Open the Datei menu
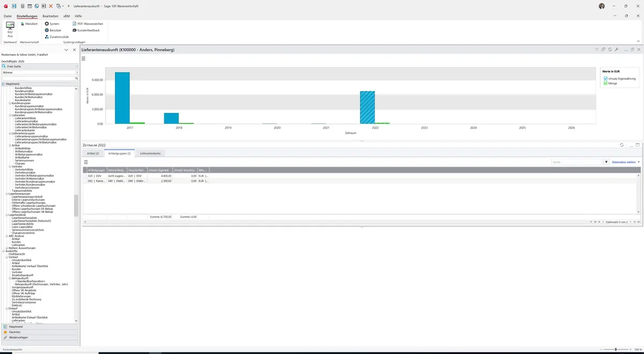This screenshot has width=644, height=354. click(x=8, y=16)
